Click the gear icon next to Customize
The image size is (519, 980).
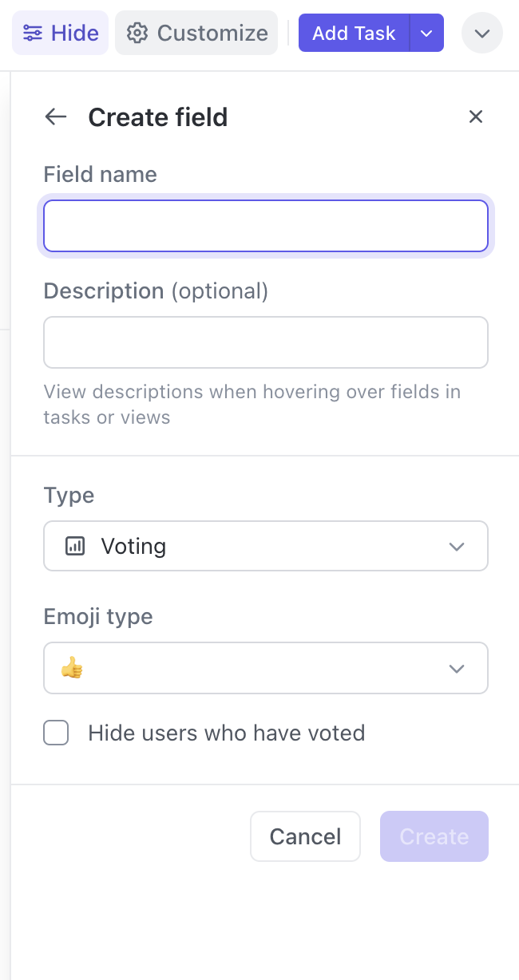(137, 33)
